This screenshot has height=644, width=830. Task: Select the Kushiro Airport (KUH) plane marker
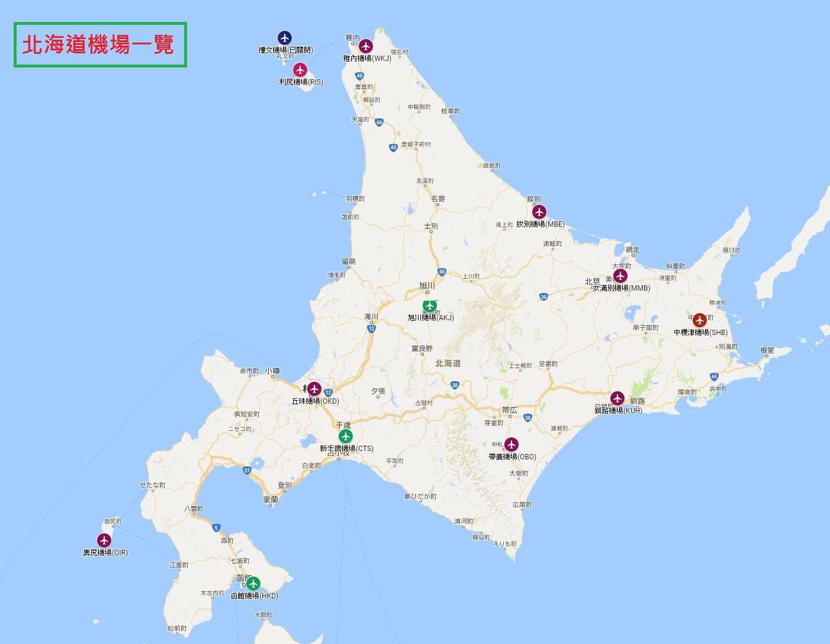[617, 398]
